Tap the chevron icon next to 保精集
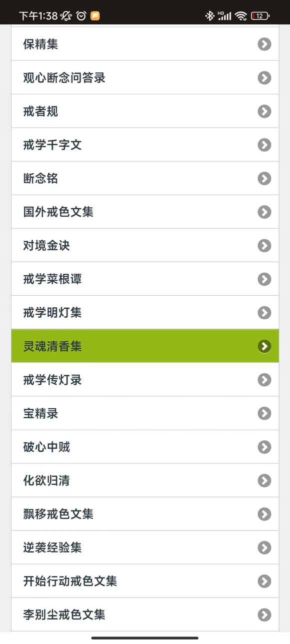Viewport: 290px width, 644px height. pyautogui.click(x=264, y=44)
